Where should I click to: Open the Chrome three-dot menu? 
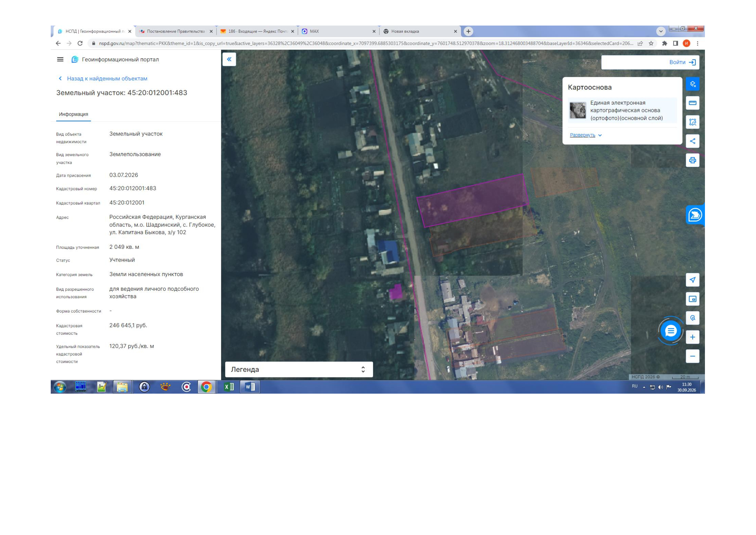click(697, 43)
